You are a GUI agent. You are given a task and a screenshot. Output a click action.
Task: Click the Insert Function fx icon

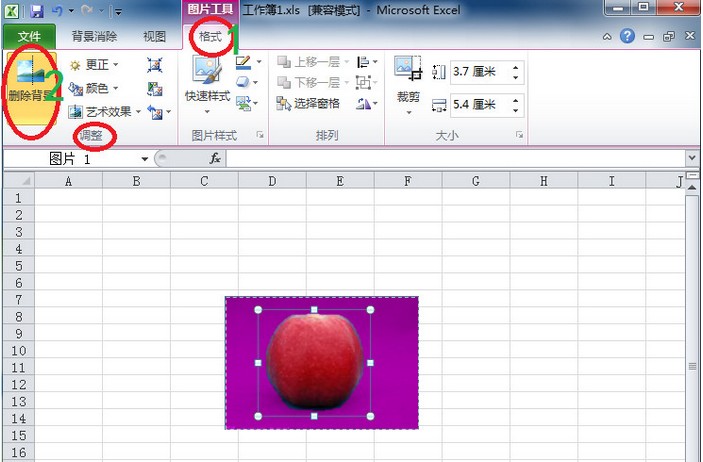click(x=215, y=158)
